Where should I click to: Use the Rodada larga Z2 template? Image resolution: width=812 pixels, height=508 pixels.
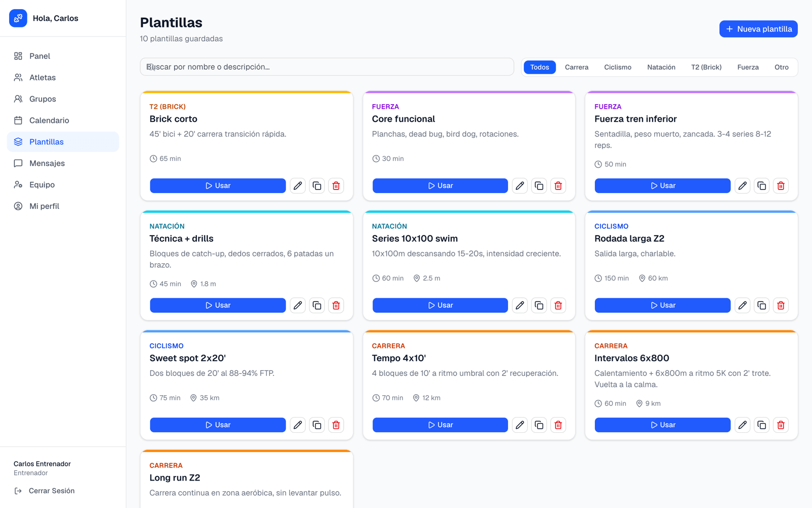[x=662, y=305]
